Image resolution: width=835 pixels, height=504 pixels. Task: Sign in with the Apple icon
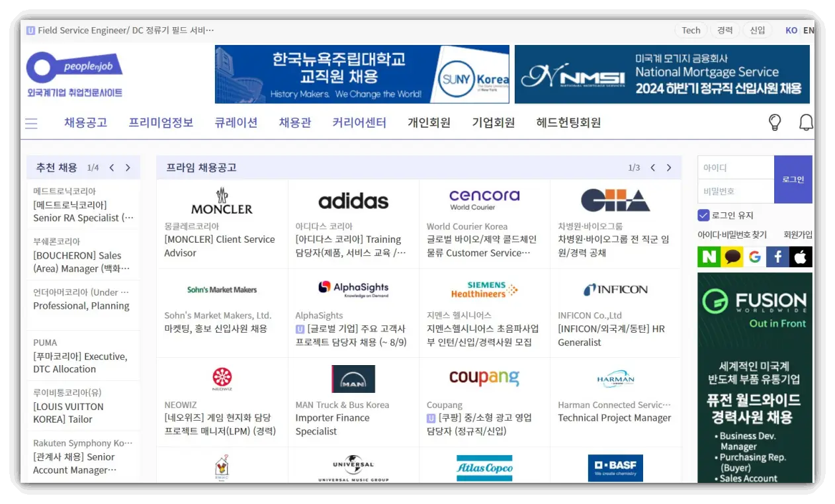click(x=801, y=257)
